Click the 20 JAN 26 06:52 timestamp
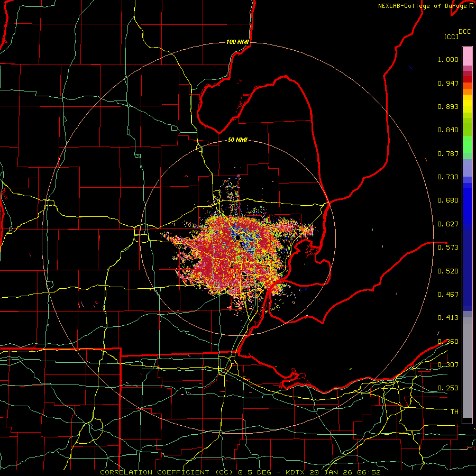476x476 pixels. click(345, 472)
